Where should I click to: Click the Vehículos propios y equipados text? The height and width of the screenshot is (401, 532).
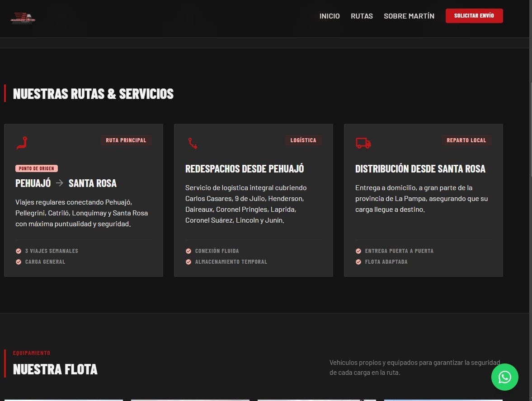coord(414,368)
